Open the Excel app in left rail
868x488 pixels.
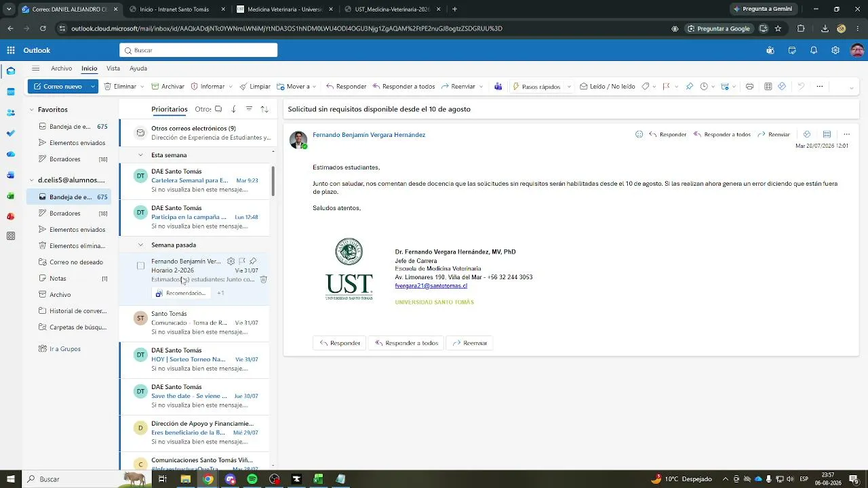pos(11,196)
